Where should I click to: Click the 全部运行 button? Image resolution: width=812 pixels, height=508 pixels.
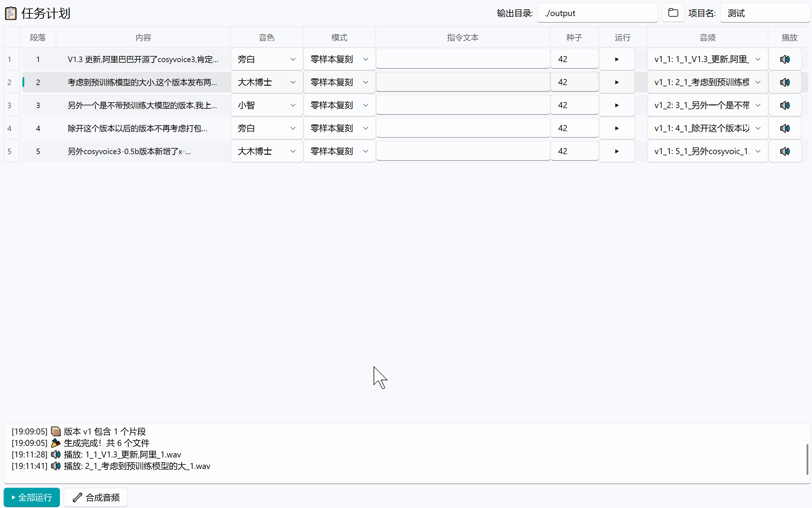32,497
